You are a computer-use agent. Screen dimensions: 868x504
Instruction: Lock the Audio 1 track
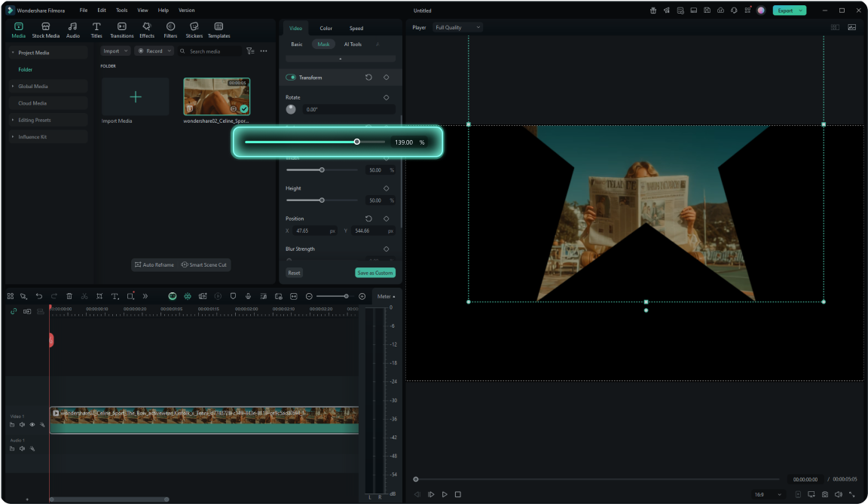(x=11, y=449)
